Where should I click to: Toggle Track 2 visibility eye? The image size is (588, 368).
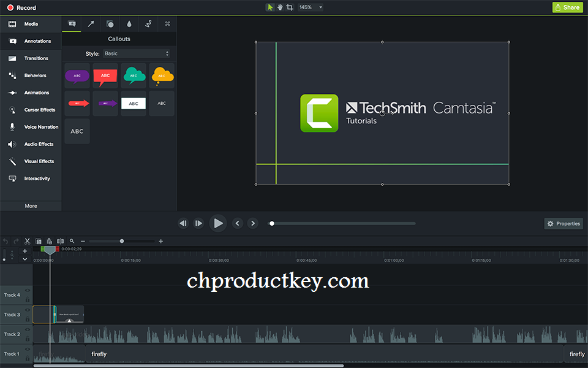click(28, 329)
